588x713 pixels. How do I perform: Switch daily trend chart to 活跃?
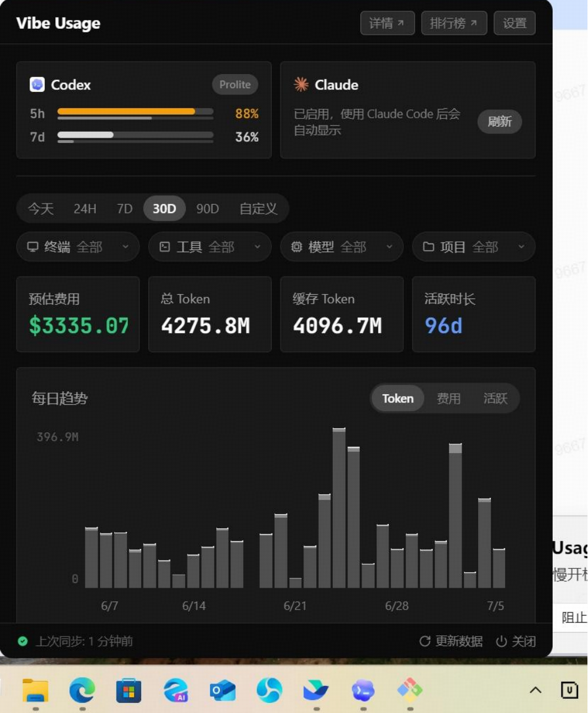click(x=495, y=398)
